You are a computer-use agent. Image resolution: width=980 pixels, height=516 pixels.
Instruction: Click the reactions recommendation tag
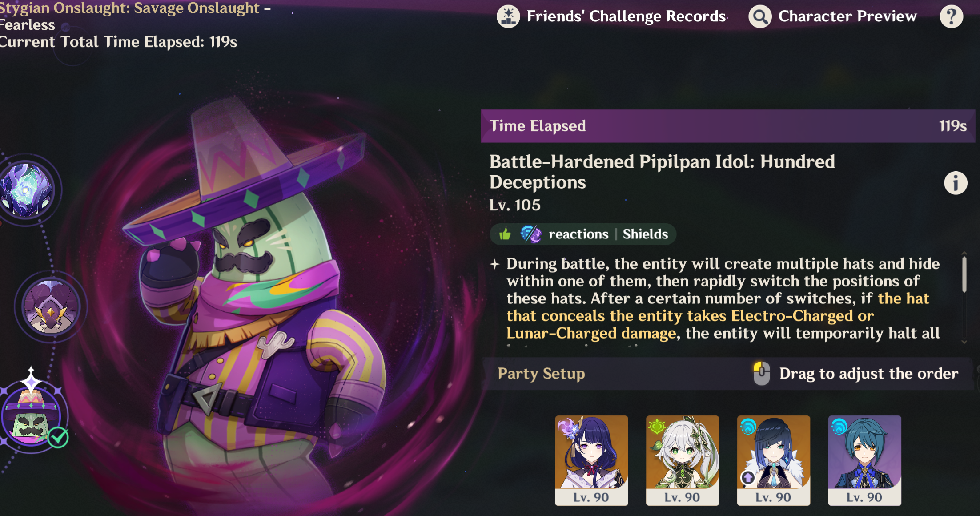[x=578, y=234]
